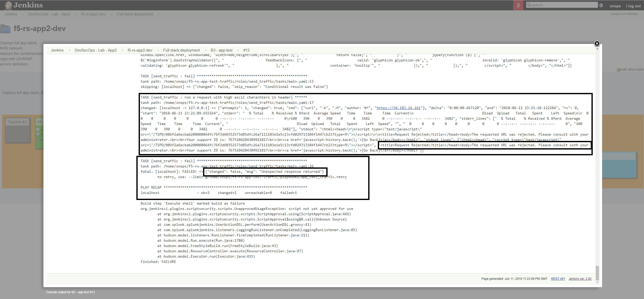Click f5-rs-app2-dev breadcrumb inside modal
The width and height of the screenshot is (644, 299).
tap(140, 50)
